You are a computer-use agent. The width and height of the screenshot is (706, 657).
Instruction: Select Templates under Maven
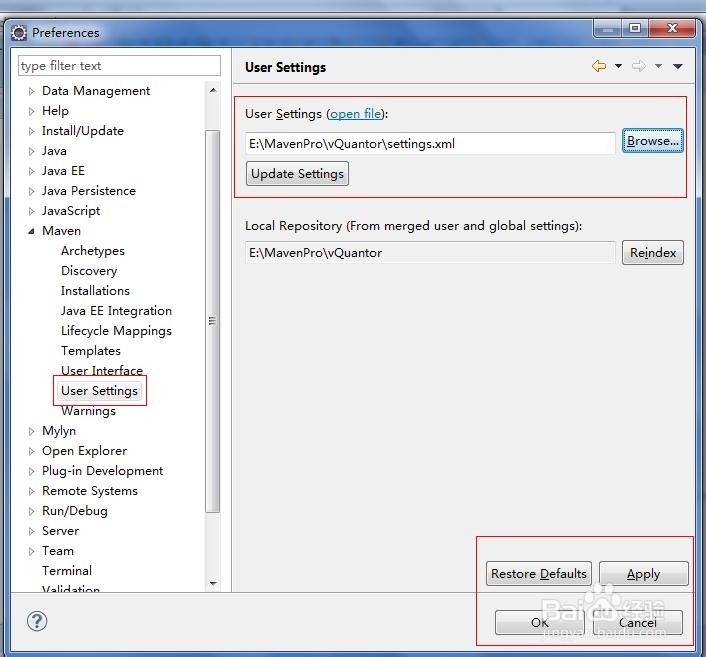[91, 350]
